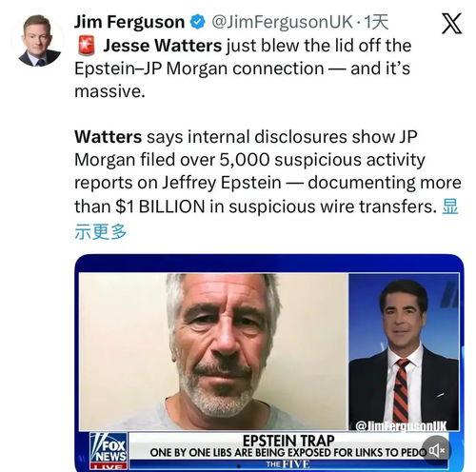
Task: Click Jim Ferguson's profile avatar
Action: click(38, 41)
